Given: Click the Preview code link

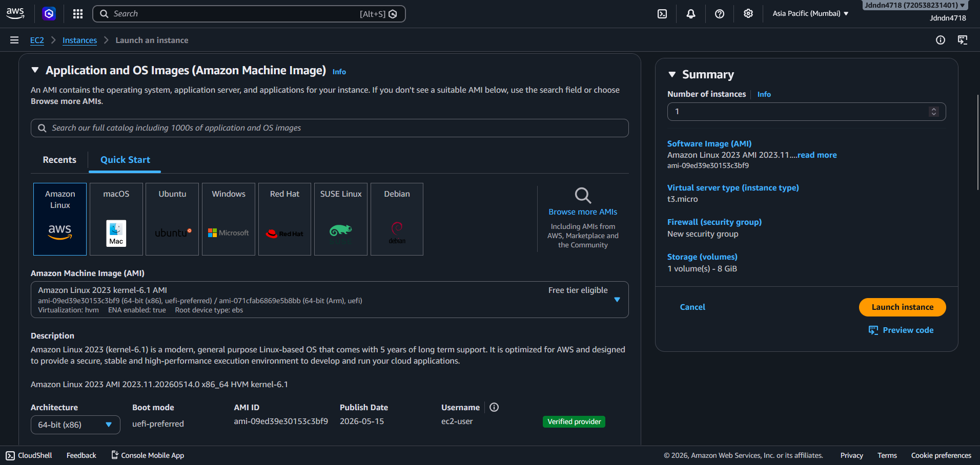Looking at the screenshot, I should click(x=908, y=330).
